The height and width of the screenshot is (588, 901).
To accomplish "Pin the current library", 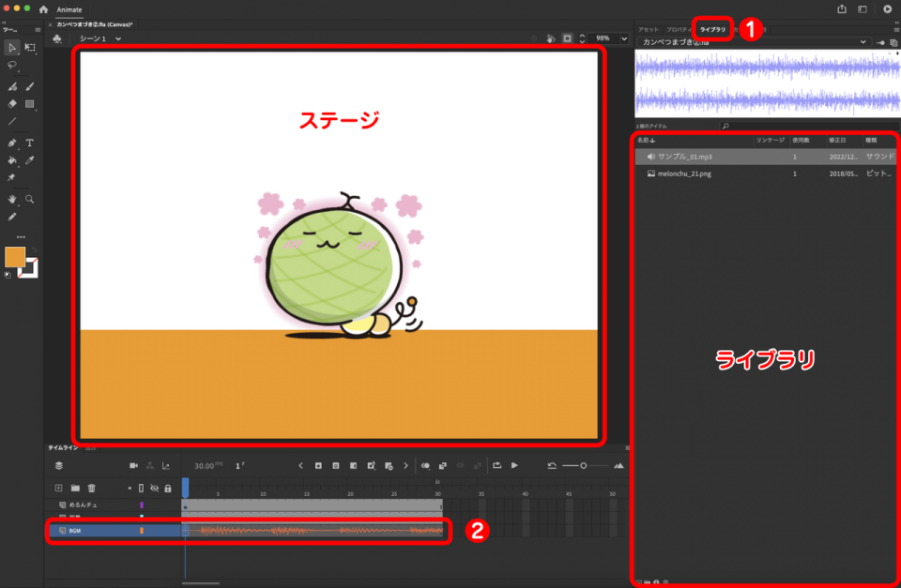I will [x=880, y=42].
